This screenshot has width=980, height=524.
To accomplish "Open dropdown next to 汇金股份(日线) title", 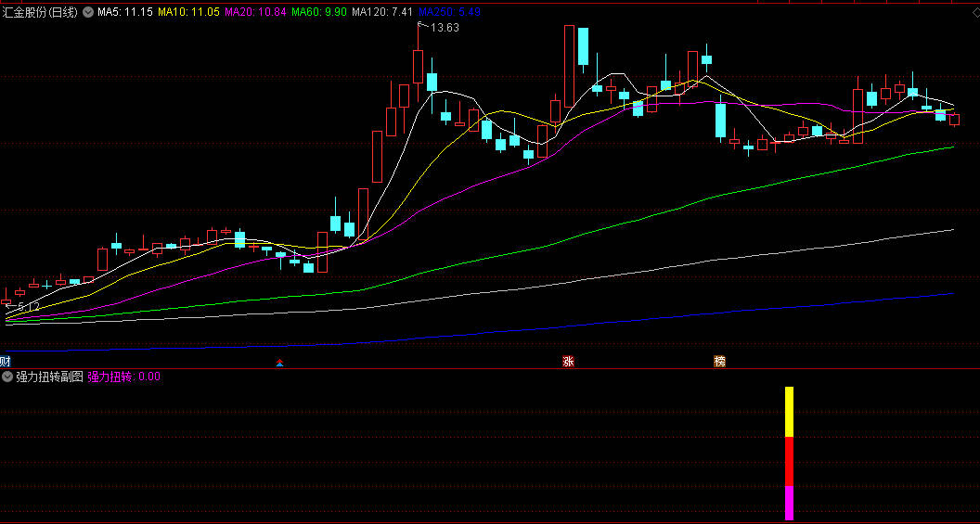I will [87, 11].
